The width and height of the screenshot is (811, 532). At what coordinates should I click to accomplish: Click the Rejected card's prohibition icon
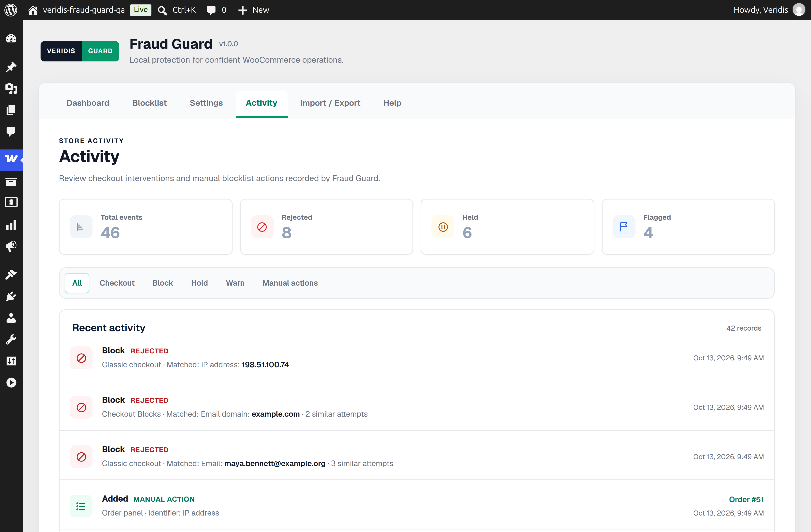click(262, 227)
